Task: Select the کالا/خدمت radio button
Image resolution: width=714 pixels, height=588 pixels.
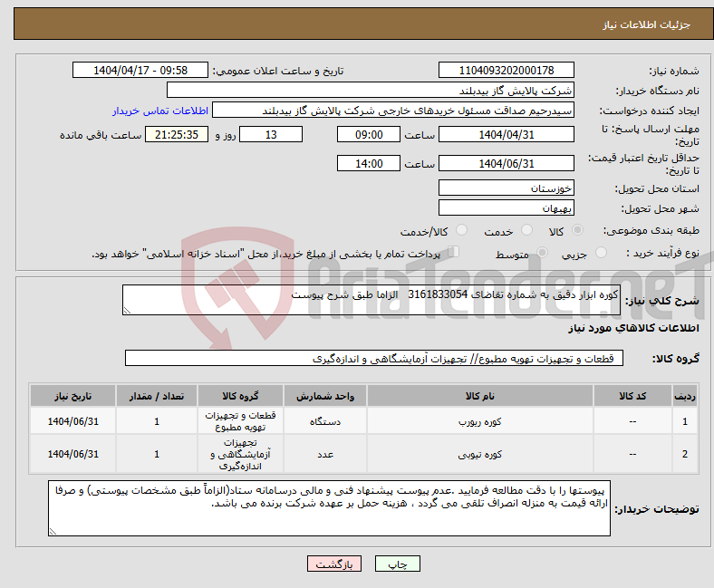Action: tap(461, 230)
